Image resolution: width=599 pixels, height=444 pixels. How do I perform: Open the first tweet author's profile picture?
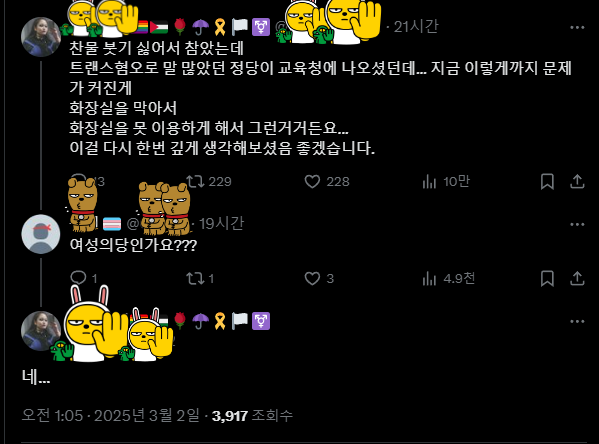point(40,37)
